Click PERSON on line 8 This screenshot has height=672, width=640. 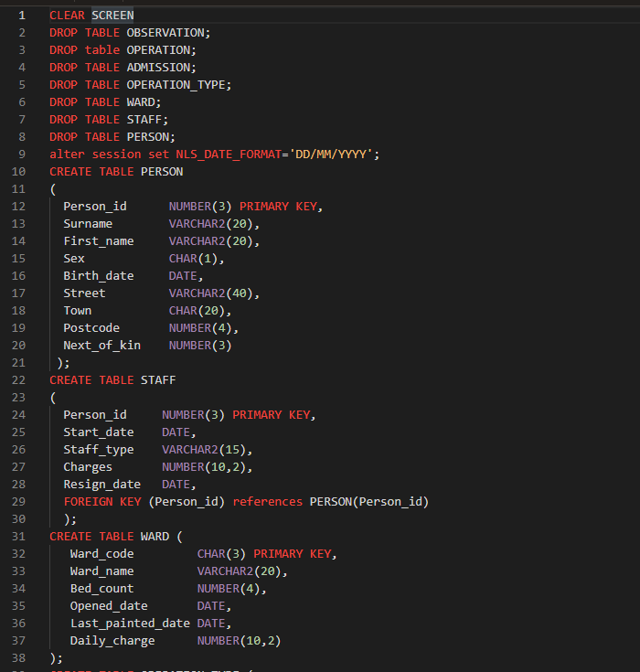[148, 137]
